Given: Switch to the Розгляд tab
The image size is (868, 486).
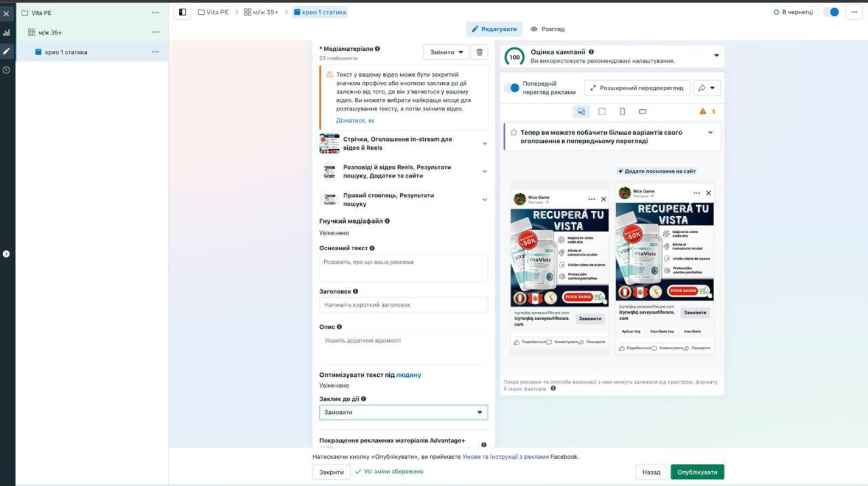Looking at the screenshot, I should click(548, 29).
